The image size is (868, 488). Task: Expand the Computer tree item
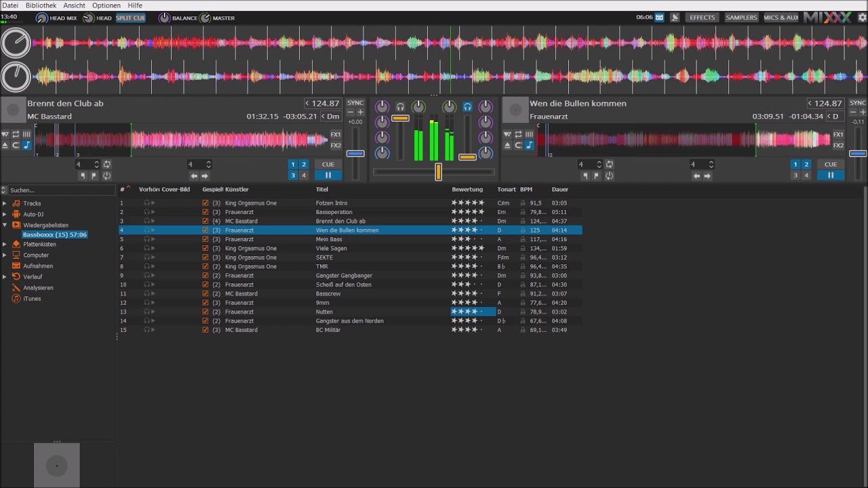tap(5, 255)
